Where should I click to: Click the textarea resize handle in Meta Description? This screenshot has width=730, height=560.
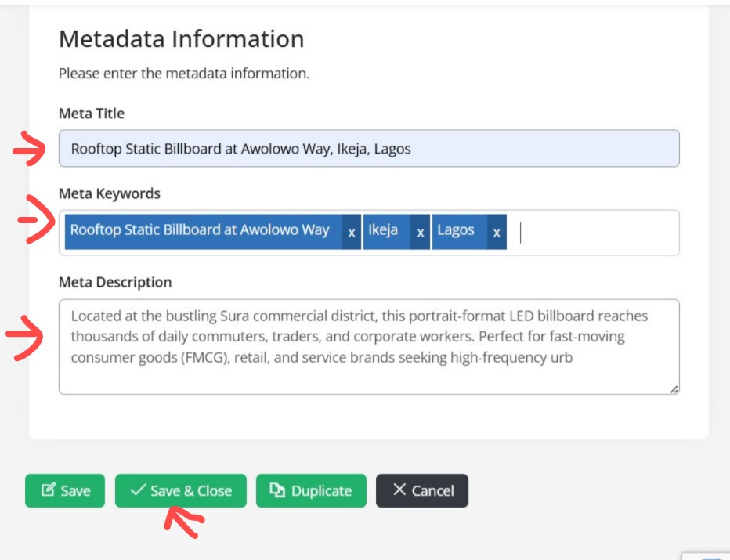coord(674,388)
